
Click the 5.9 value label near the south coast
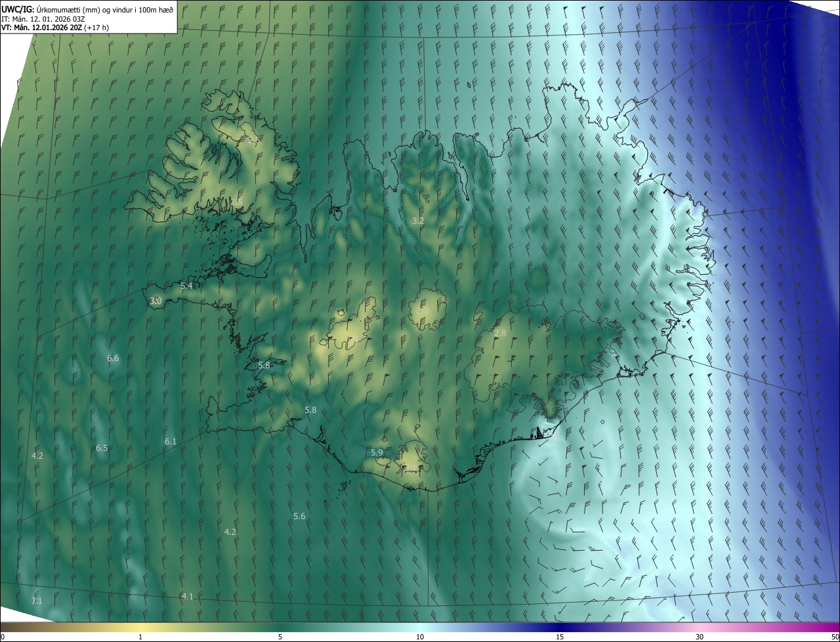click(x=377, y=452)
